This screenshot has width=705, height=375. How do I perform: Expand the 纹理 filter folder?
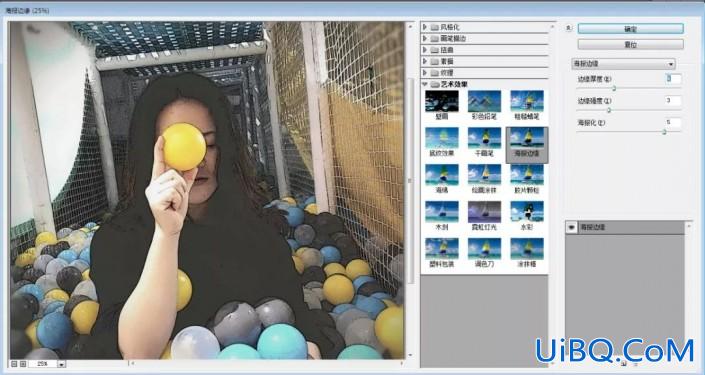click(425, 72)
